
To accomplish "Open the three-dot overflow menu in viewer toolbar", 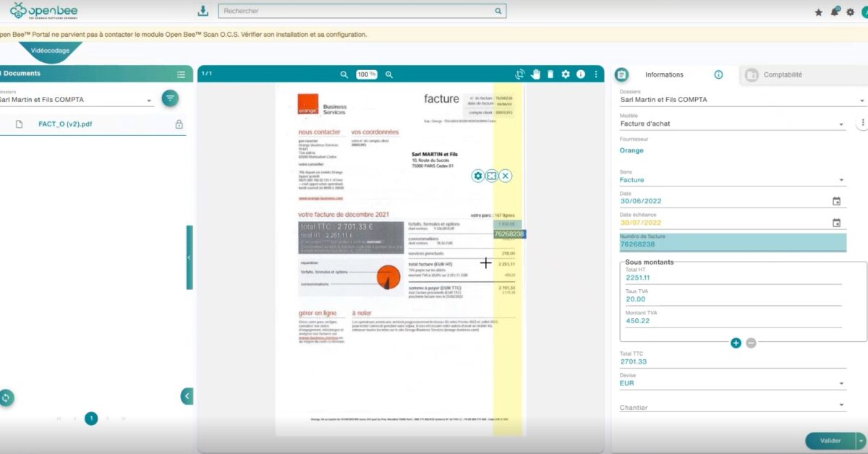I will pyautogui.click(x=595, y=74).
